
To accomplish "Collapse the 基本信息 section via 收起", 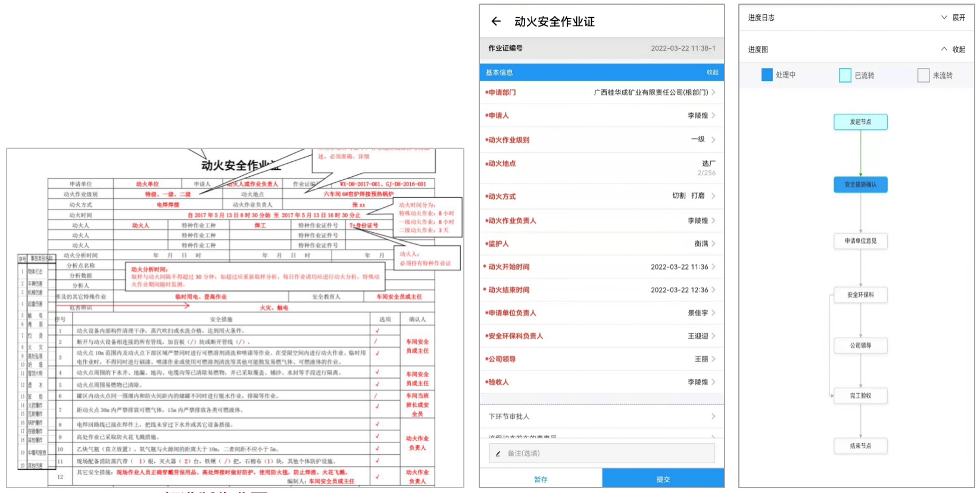I will coord(712,73).
